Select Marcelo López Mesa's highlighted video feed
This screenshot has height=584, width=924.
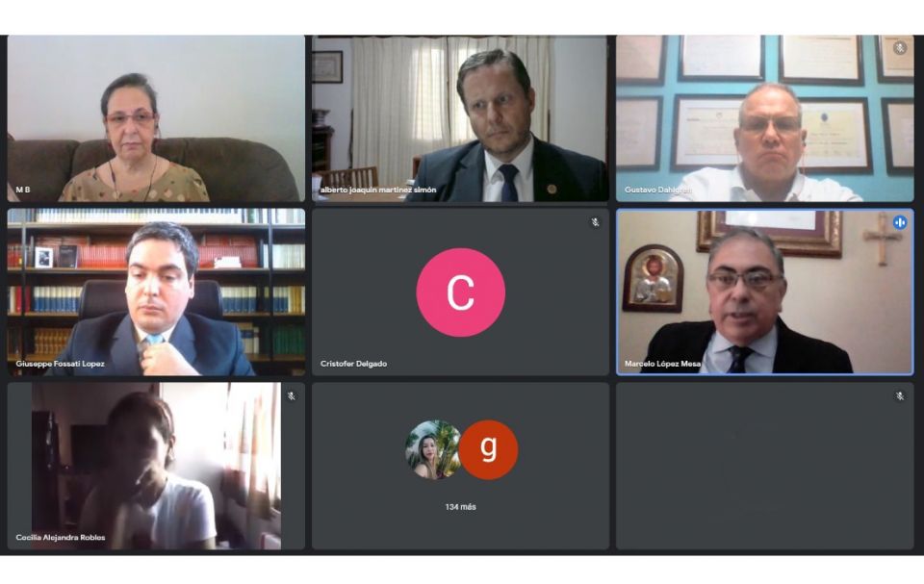click(765, 292)
